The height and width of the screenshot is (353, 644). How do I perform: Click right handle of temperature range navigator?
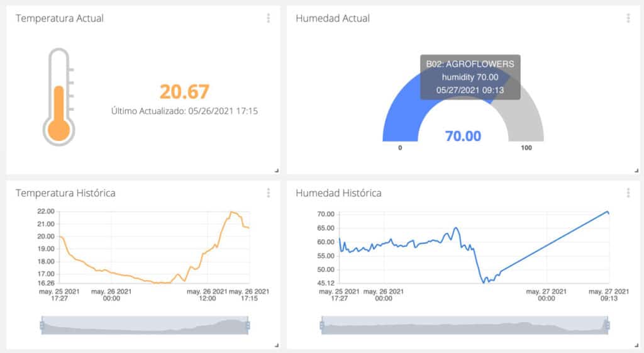point(248,325)
